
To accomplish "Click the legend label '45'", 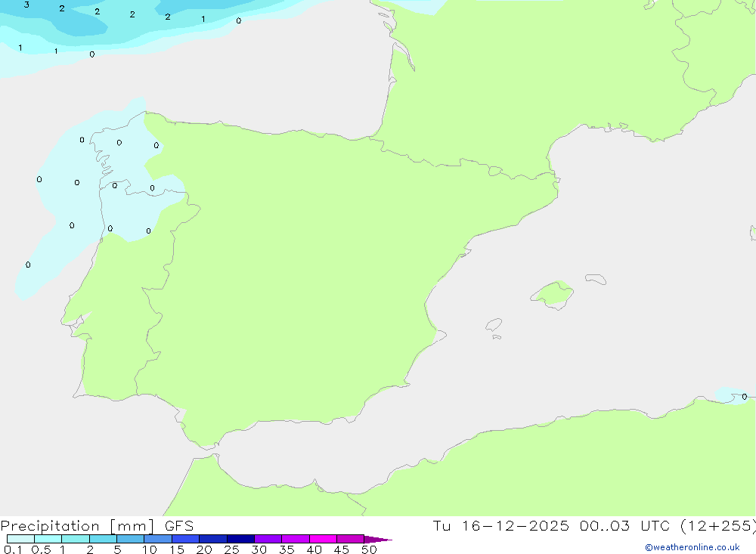I will (x=342, y=549).
